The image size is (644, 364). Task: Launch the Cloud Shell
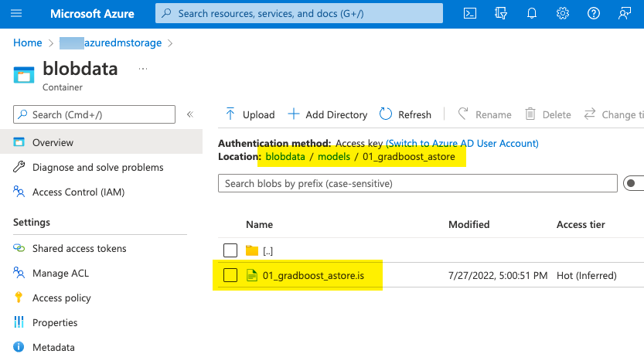click(470, 13)
